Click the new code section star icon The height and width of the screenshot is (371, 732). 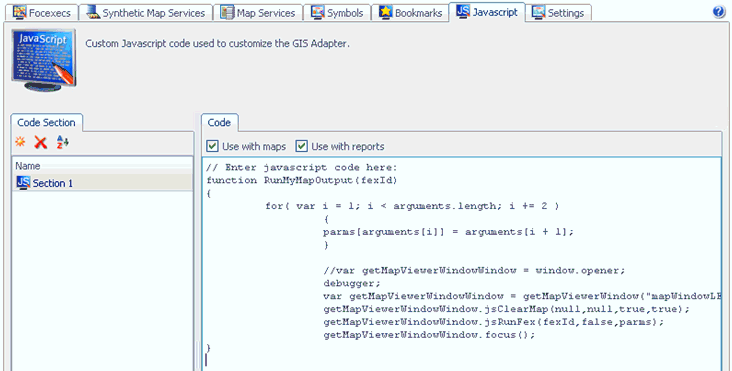[x=20, y=141]
